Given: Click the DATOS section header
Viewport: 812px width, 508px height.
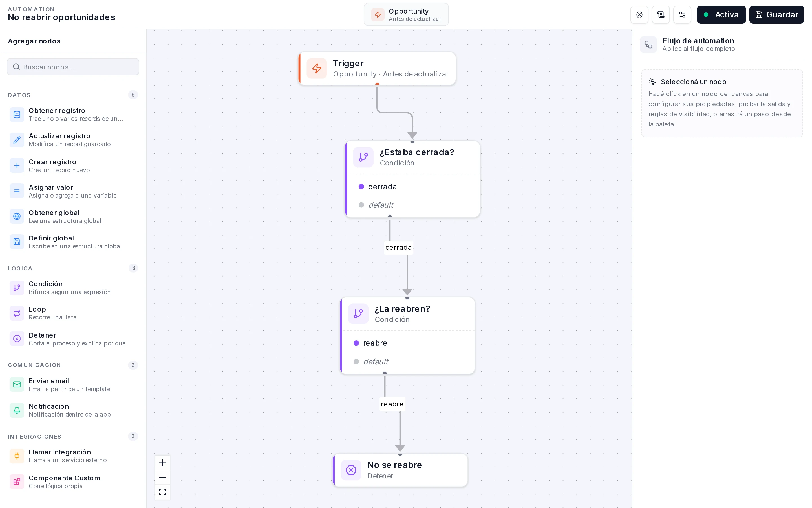Looking at the screenshot, I should pos(19,95).
